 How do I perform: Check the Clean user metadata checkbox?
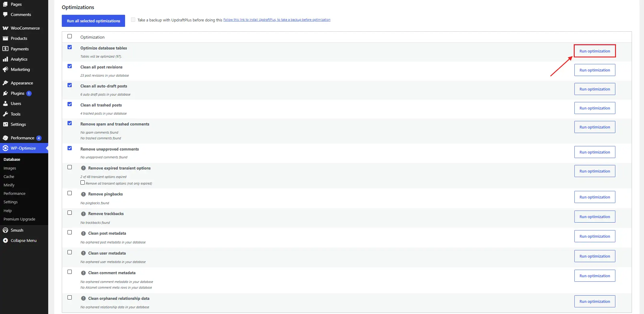pos(70,252)
